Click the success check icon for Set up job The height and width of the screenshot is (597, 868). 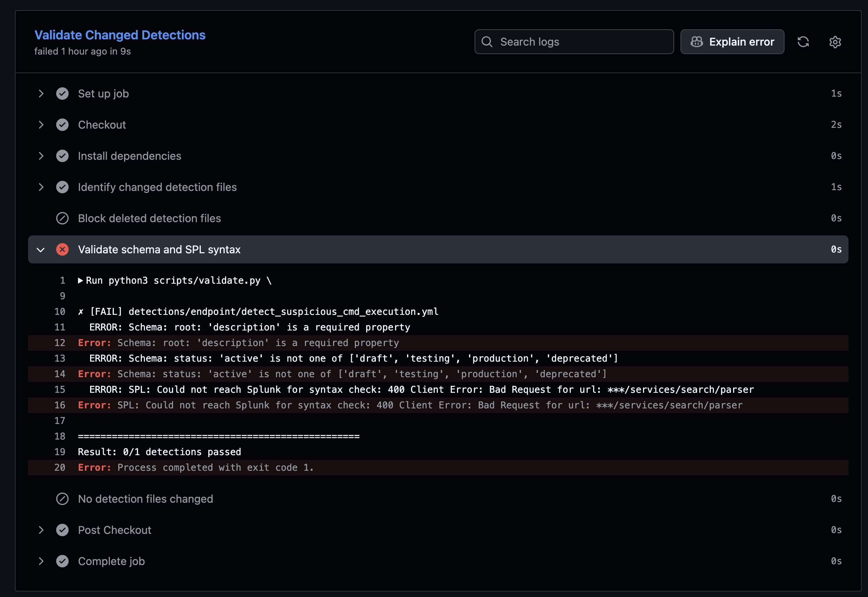point(62,94)
